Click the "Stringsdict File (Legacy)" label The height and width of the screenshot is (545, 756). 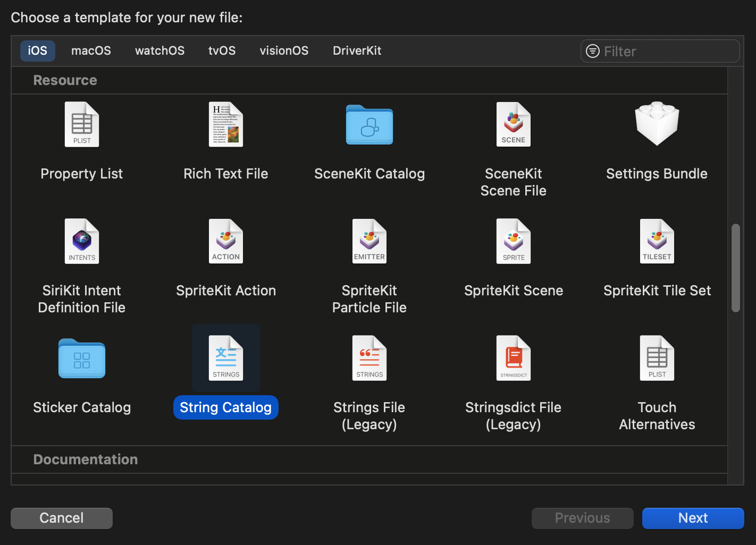[x=514, y=416]
